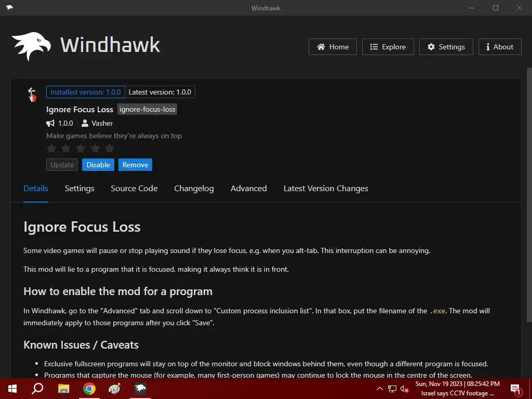
Task: Go back using the arrow icon
Action: 31,92
